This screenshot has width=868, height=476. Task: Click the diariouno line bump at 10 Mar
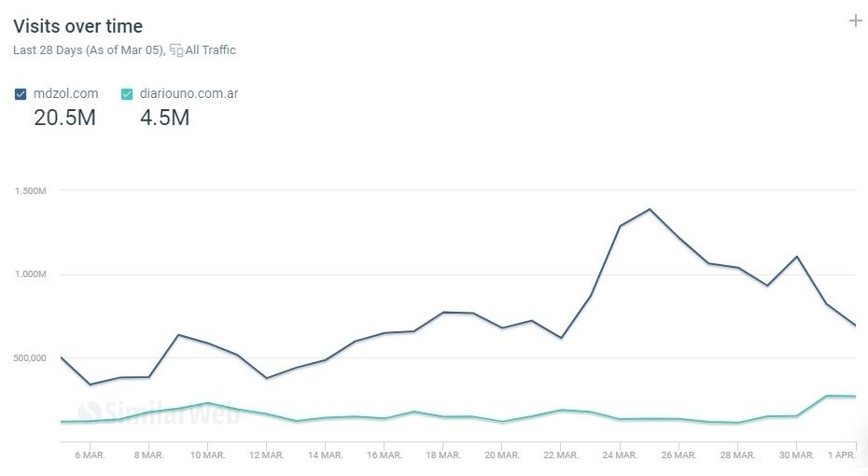coord(207,403)
